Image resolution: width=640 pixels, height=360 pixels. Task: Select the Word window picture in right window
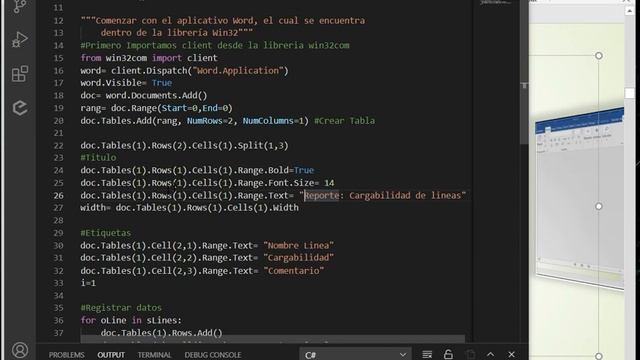coord(580,198)
